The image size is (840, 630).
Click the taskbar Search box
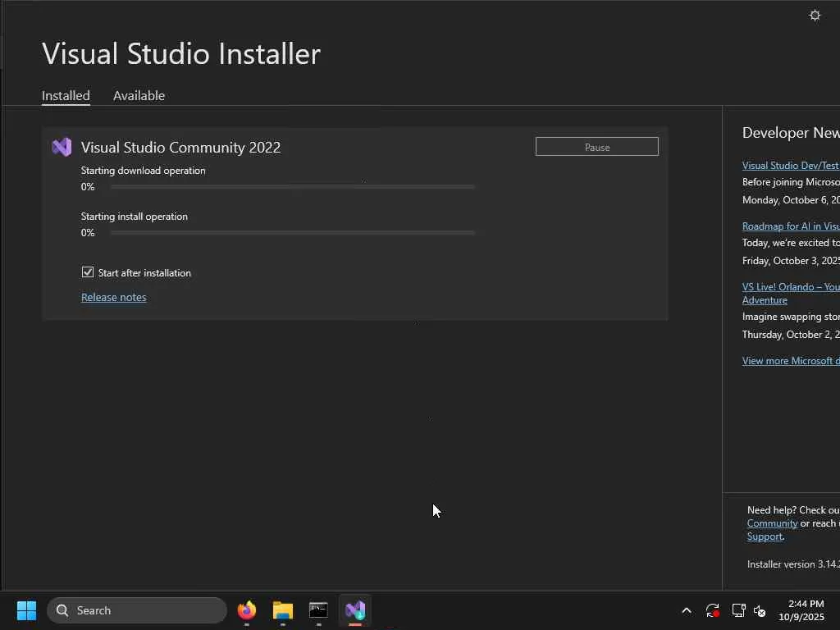(137, 610)
